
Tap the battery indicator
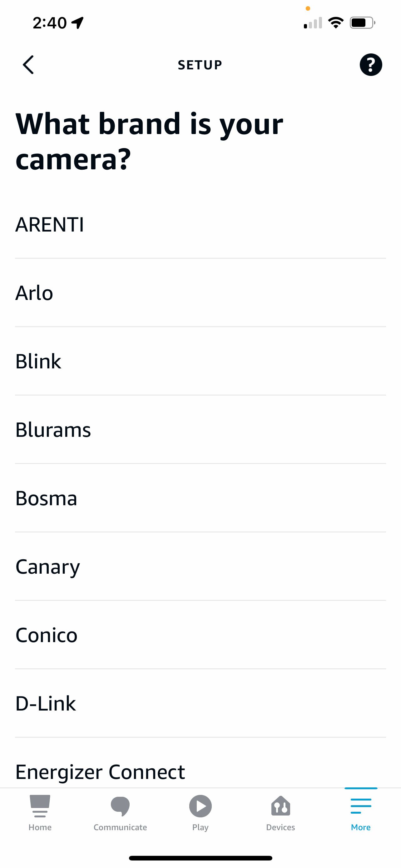(x=361, y=22)
